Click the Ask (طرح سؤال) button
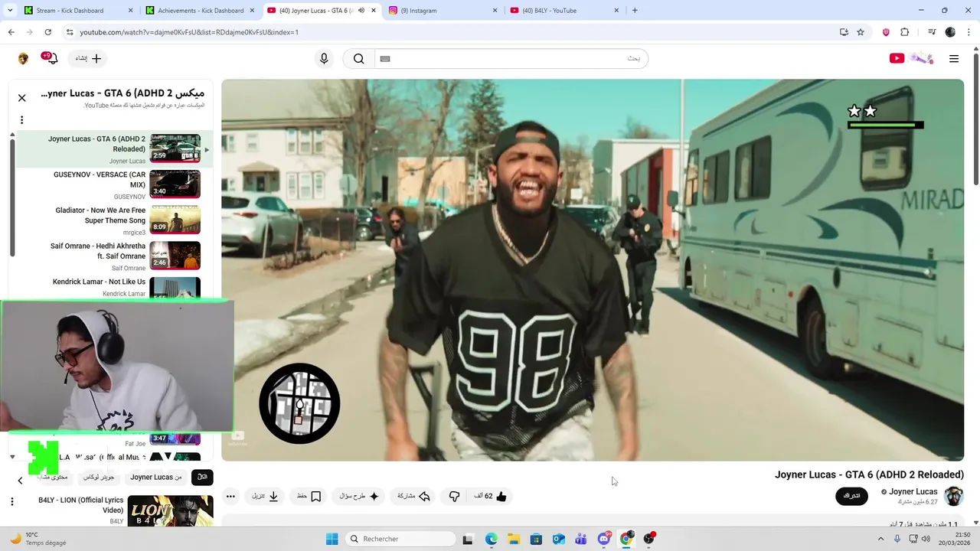Screen dimensions: 980x551 (x=359, y=496)
